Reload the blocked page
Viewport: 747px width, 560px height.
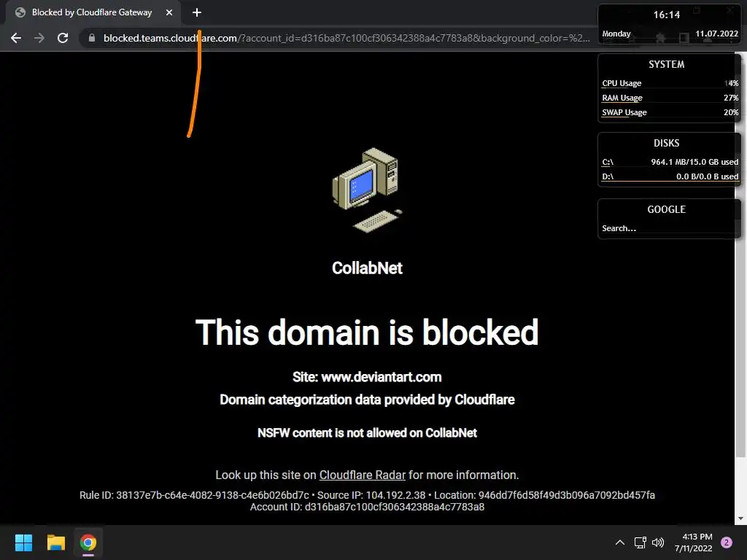[63, 38]
